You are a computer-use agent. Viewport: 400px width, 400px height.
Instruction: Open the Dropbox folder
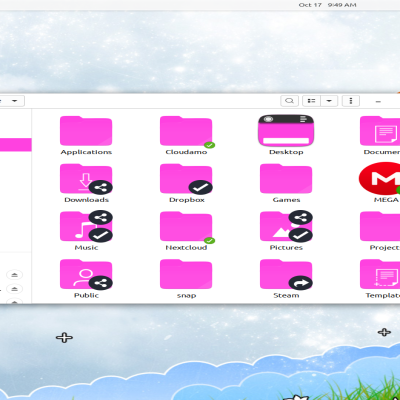pos(186,179)
